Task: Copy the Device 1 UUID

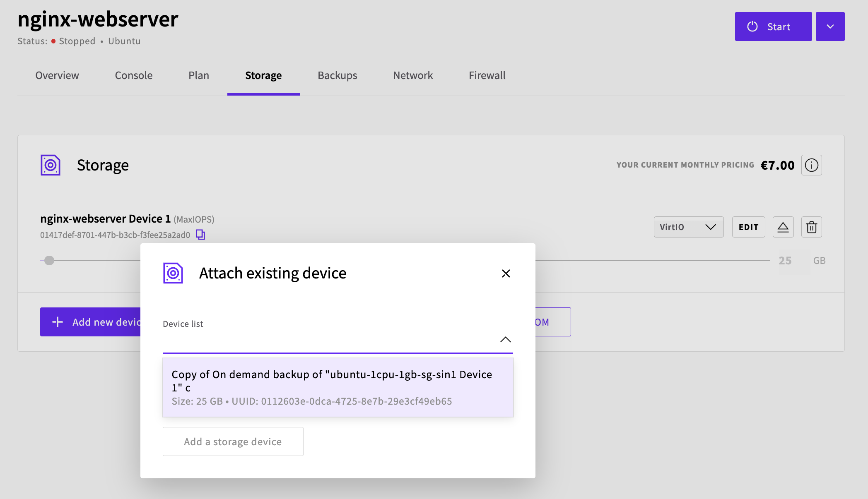Action: click(200, 235)
